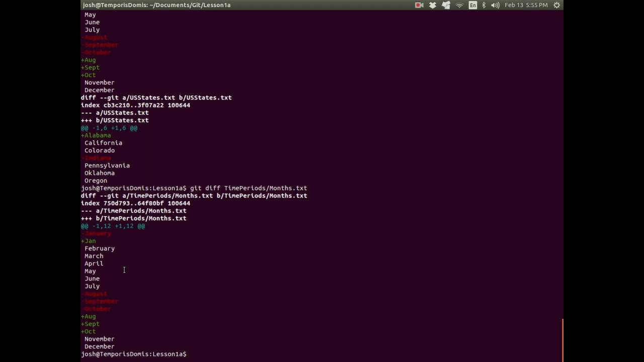Image resolution: width=644 pixels, height=362 pixels.
Task: Open the En keyboard layout indicator
Action: 473,5
